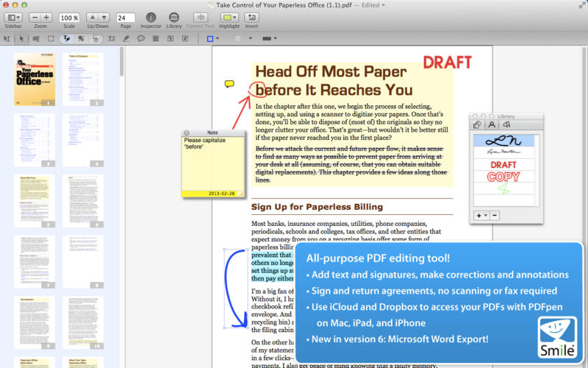588x368 pixels.
Task: Go to the previous page with Up arrow
Action: pos(93,17)
